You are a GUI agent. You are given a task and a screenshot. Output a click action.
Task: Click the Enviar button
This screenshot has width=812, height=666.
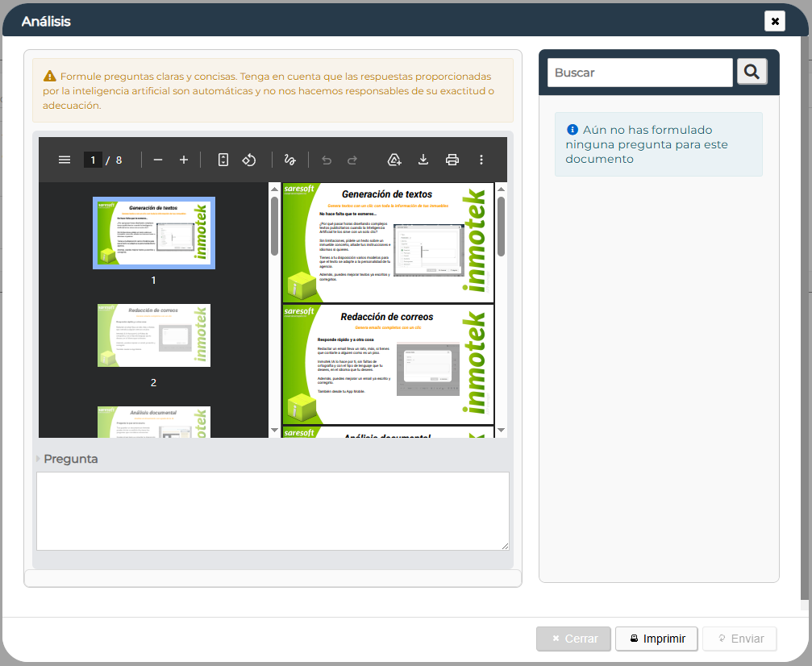tap(740, 639)
